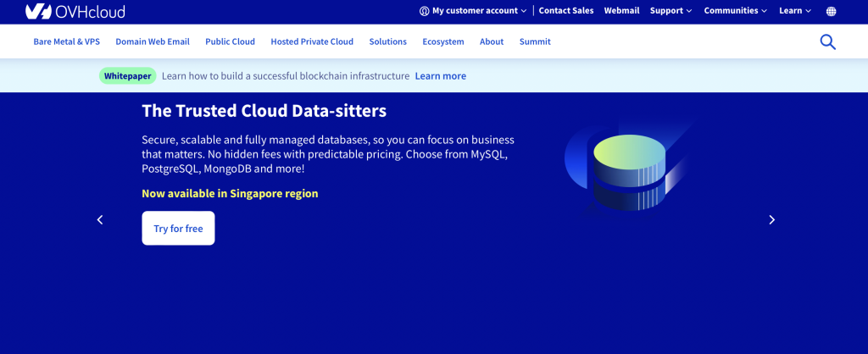
Task: Click the globe language icon
Action: (x=831, y=11)
